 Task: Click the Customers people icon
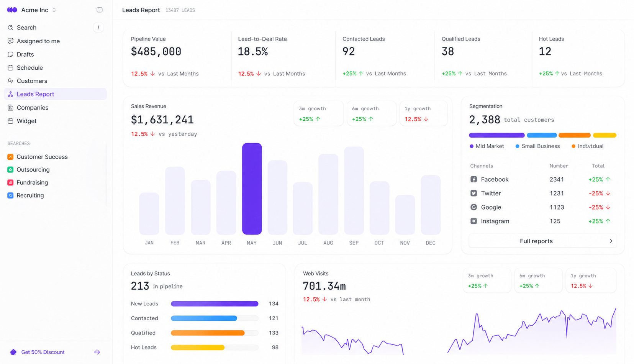click(x=10, y=81)
